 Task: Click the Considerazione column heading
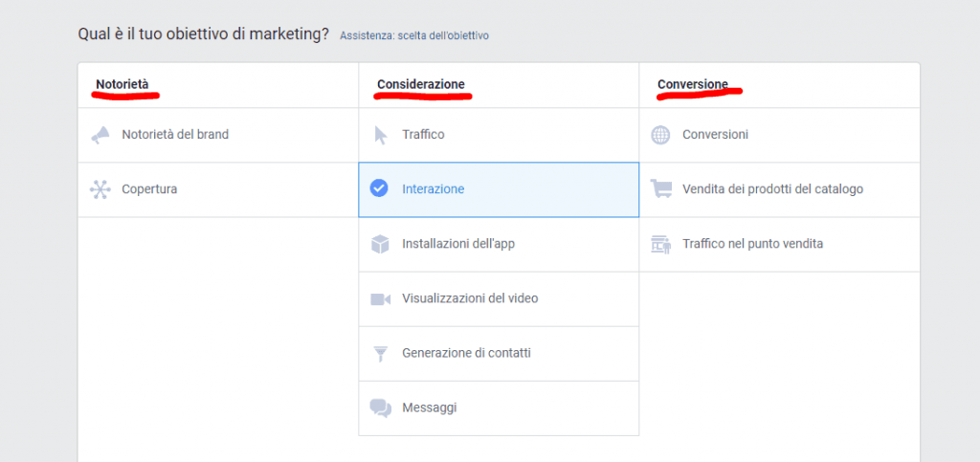(421, 84)
